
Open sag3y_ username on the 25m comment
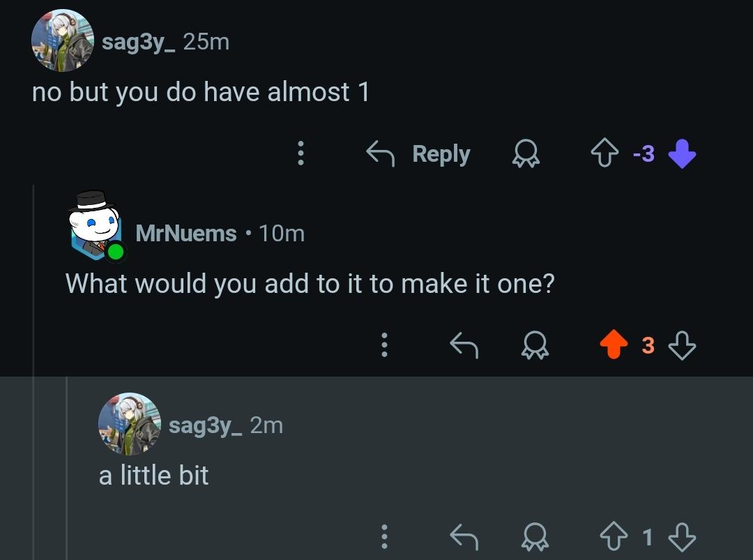(x=139, y=43)
